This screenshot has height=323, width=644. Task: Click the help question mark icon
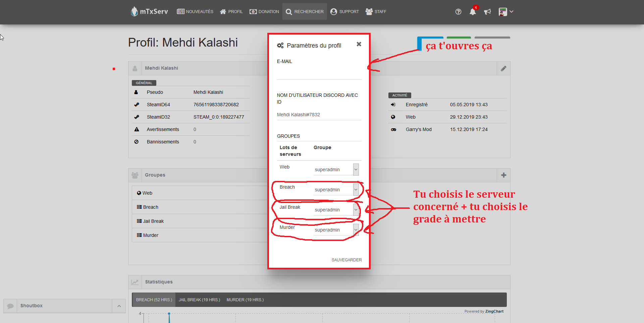point(458,12)
